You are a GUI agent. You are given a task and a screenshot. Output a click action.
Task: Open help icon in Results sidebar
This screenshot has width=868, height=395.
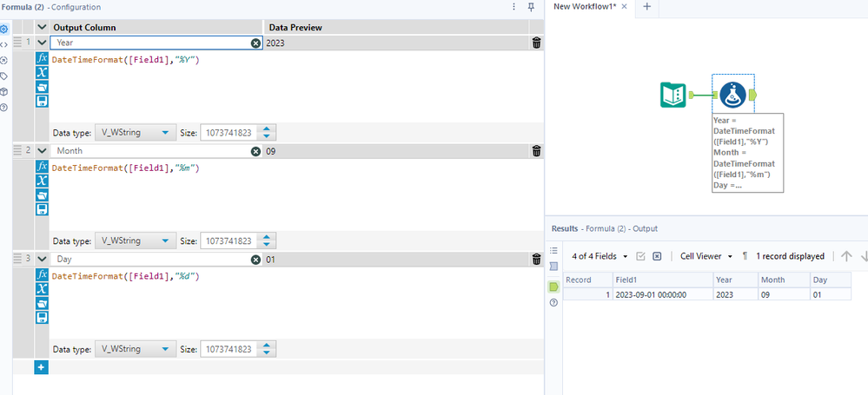coord(553,303)
